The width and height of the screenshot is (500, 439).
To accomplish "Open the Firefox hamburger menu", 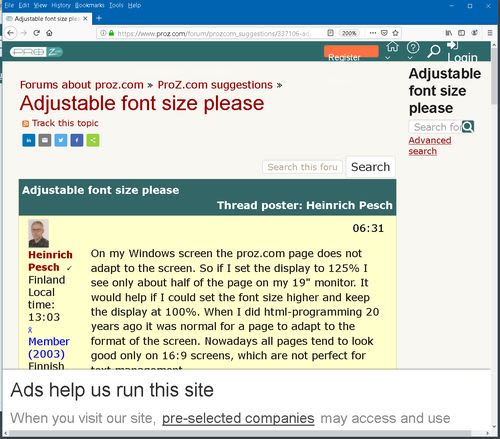I will pos(490,33).
